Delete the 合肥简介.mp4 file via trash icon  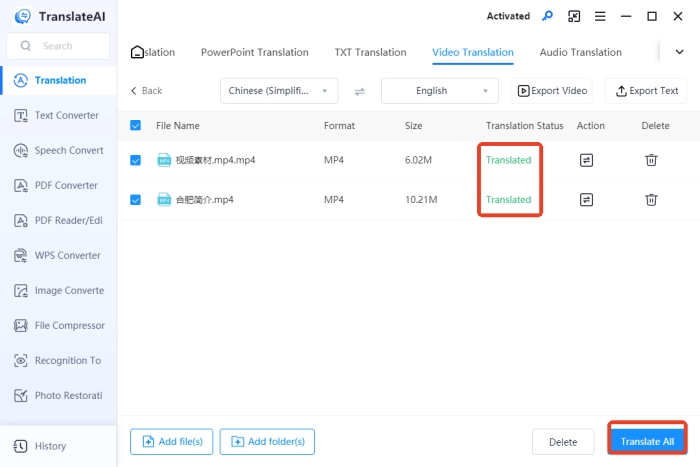[x=651, y=200]
